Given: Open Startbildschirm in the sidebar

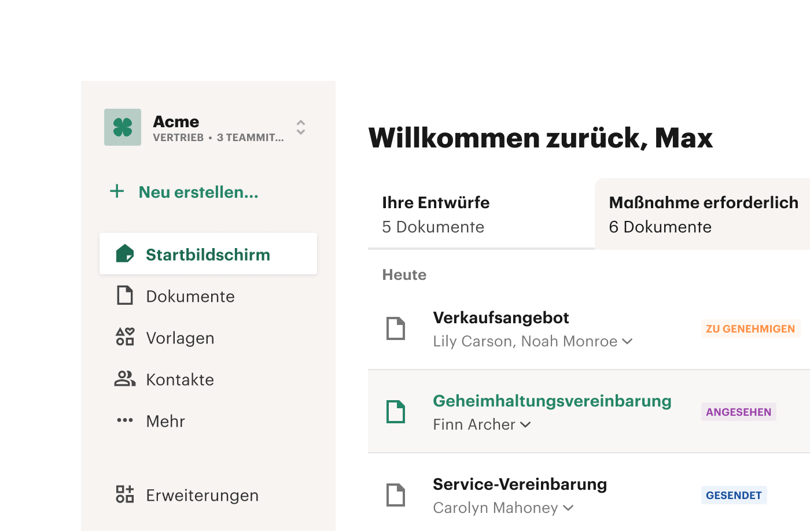Looking at the screenshot, I should click(208, 254).
